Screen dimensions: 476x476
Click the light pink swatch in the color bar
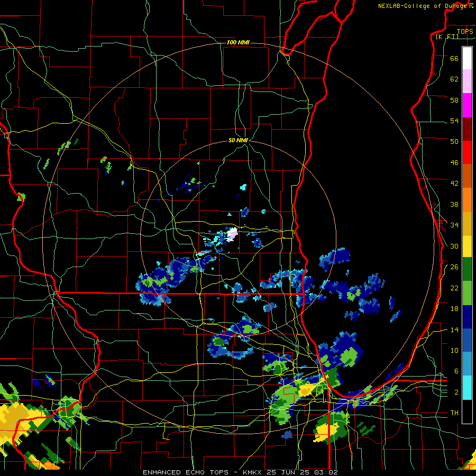point(467,81)
